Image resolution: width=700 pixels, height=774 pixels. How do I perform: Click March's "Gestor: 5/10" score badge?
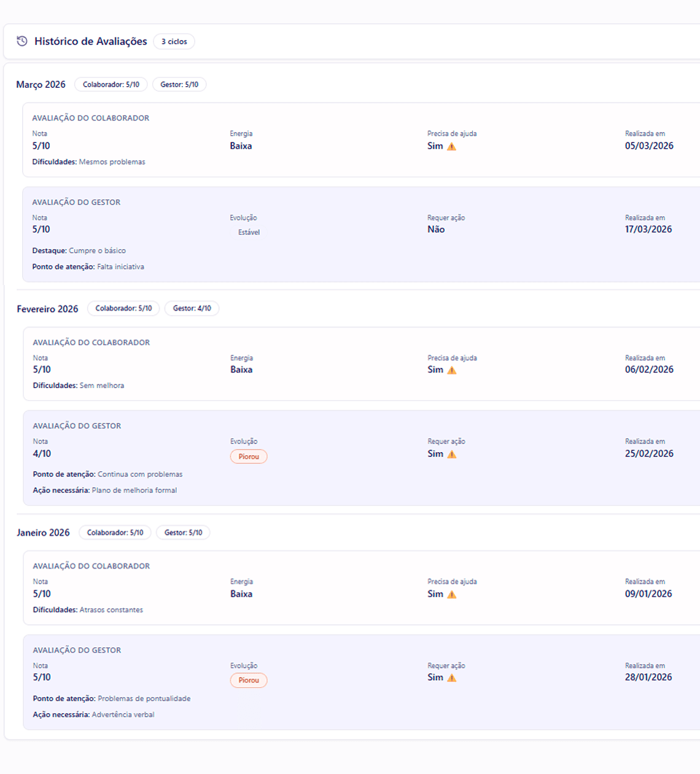tap(179, 85)
